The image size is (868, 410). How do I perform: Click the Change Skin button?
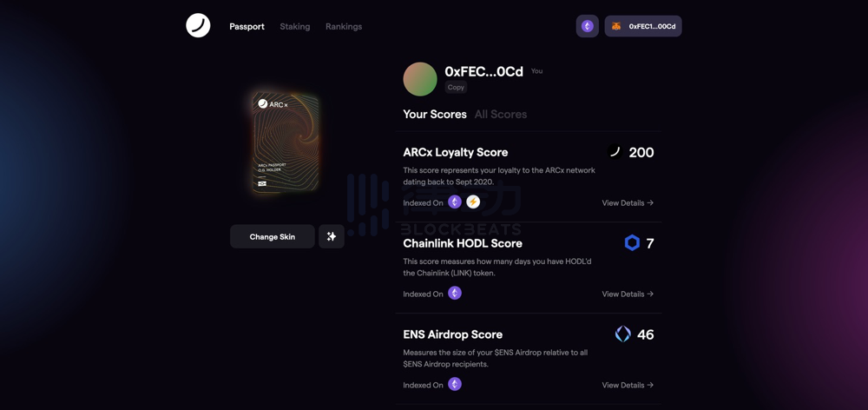273,236
